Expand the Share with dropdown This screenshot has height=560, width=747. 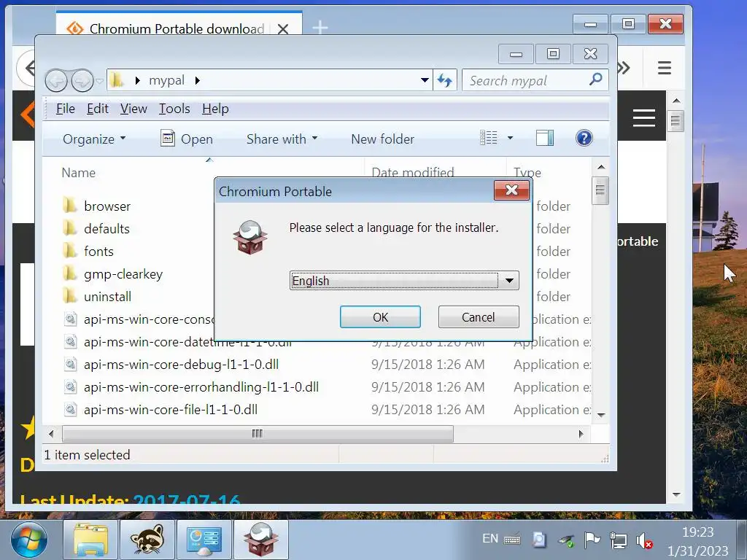coord(282,139)
